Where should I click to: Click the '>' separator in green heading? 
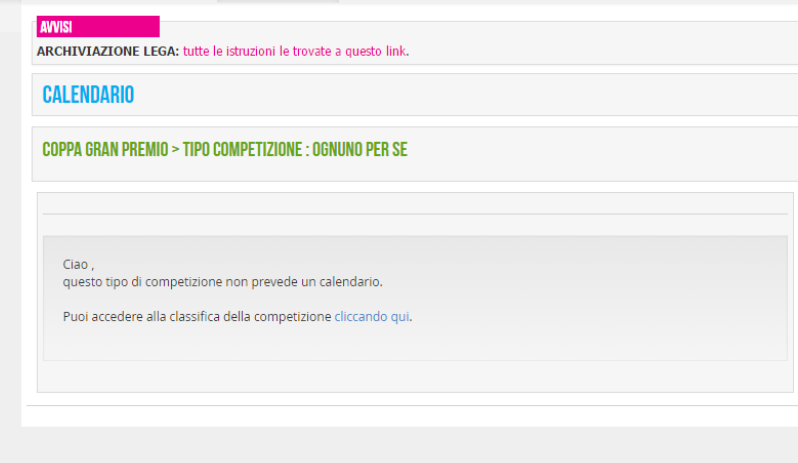176,150
